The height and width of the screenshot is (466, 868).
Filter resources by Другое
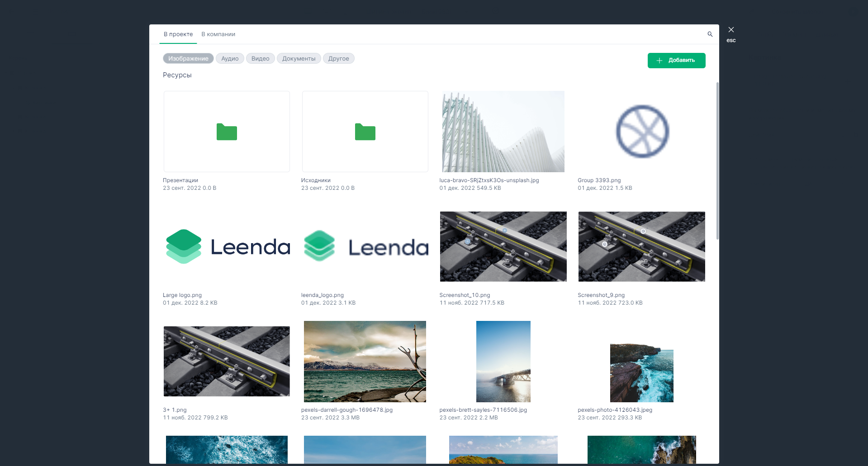point(338,59)
